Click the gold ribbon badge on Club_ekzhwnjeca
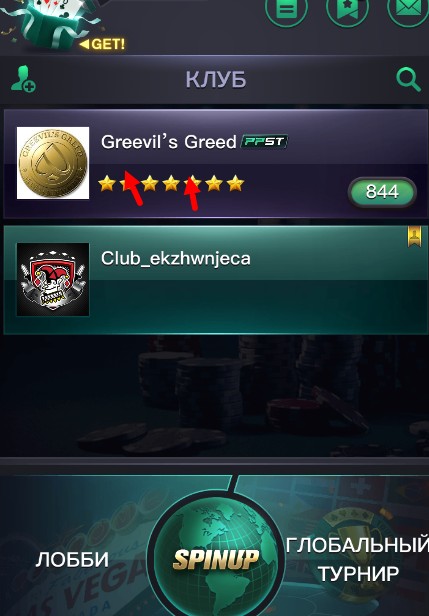Image resolution: width=429 pixels, height=616 pixels. pyautogui.click(x=414, y=237)
